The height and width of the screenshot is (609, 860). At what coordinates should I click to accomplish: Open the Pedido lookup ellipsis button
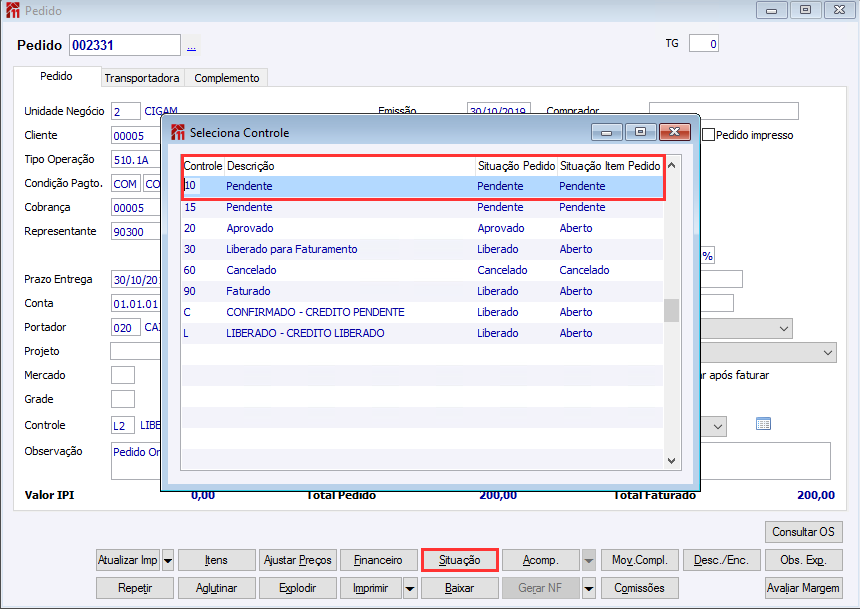point(191,46)
